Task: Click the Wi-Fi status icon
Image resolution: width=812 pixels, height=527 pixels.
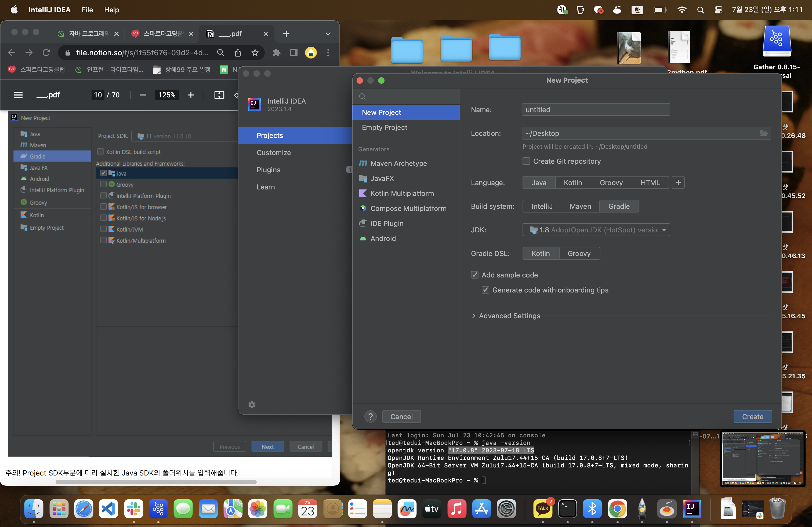Action: (682, 10)
